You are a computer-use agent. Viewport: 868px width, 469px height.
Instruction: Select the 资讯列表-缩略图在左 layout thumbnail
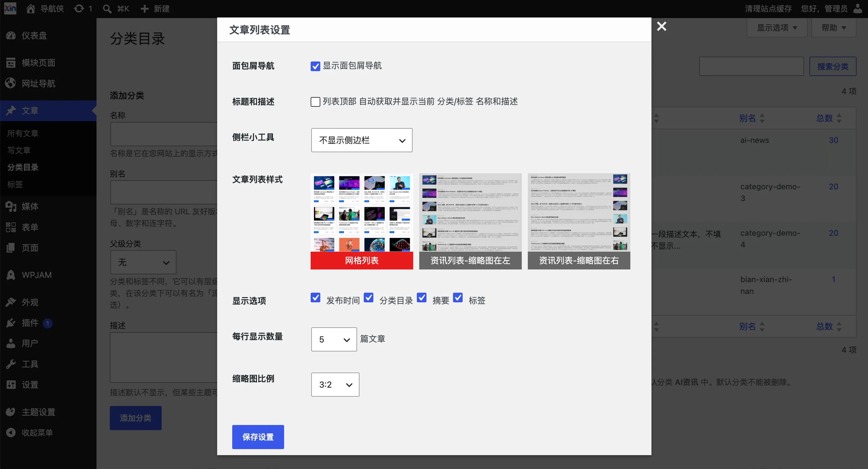click(x=470, y=221)
